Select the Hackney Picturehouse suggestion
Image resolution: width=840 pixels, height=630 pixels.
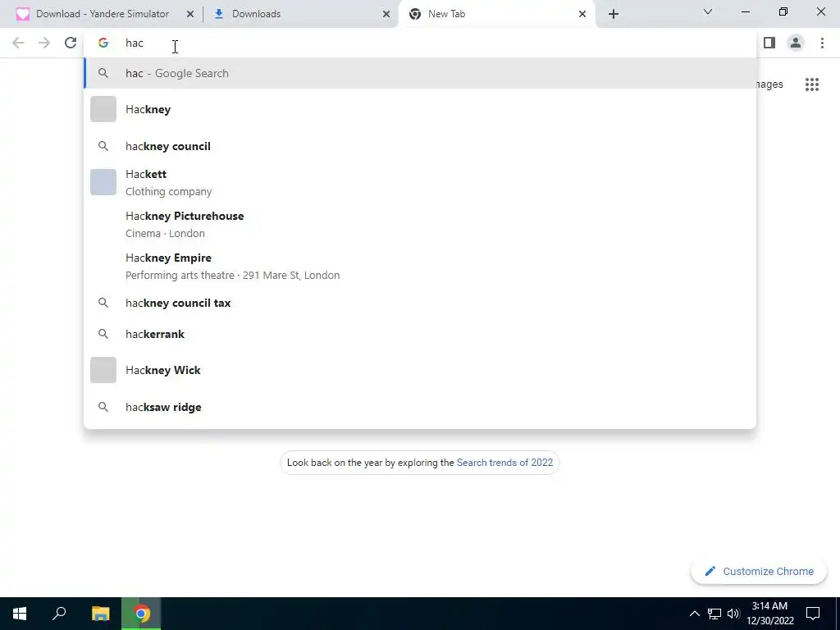(420, 225)
